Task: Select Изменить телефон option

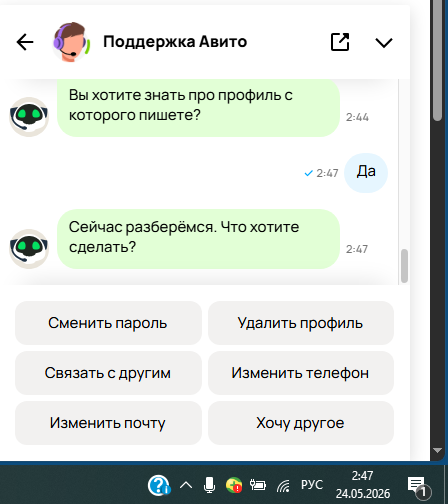Action: (x=301, y=373)
